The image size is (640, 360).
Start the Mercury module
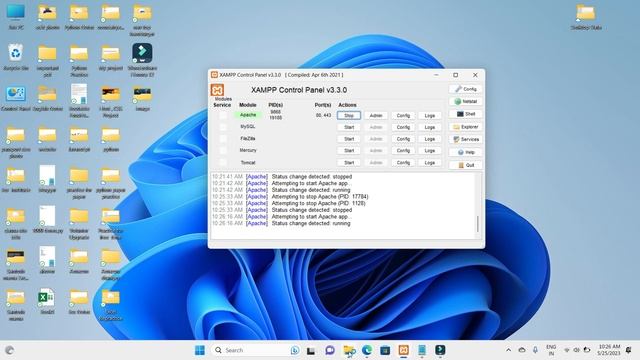click(x=349, y=151)
